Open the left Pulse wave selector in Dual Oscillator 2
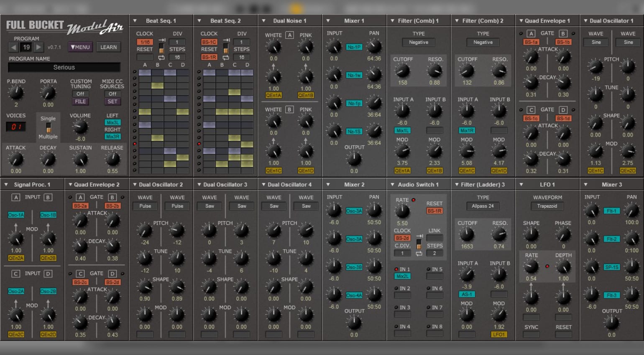 tap(145, 206)
